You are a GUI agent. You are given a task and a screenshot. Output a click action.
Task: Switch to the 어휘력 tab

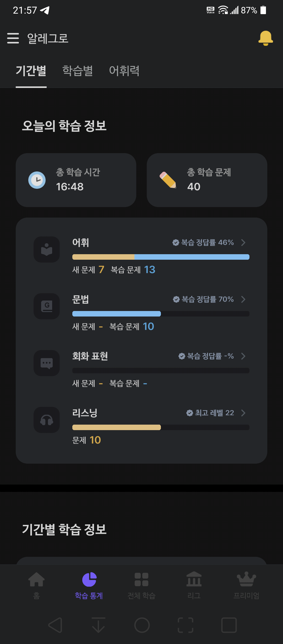pyautogui.click(x=124, y=71)
